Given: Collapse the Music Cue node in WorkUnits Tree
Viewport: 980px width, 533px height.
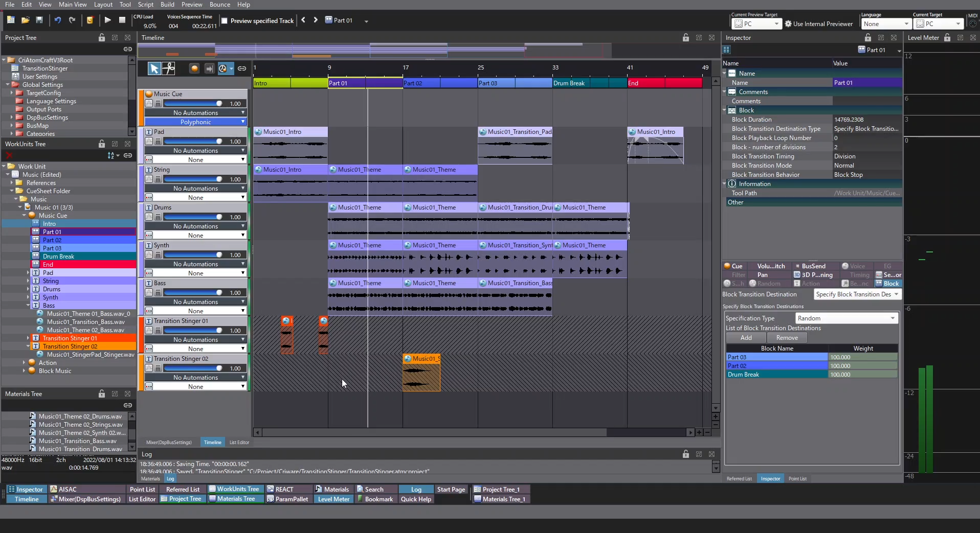Looking at the screenshot, I should 24,216.
